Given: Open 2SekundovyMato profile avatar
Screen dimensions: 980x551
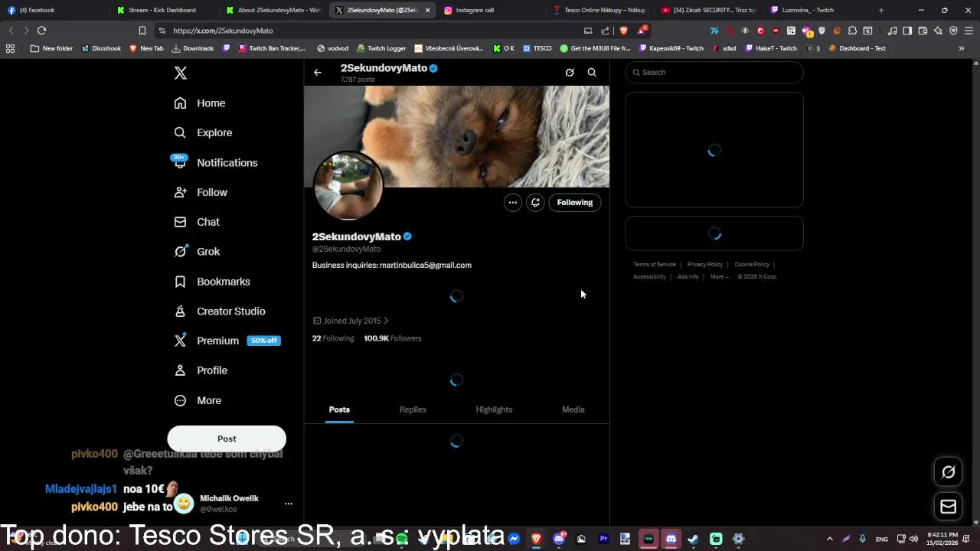Looking at the screenshot, I should click(348, 186).
